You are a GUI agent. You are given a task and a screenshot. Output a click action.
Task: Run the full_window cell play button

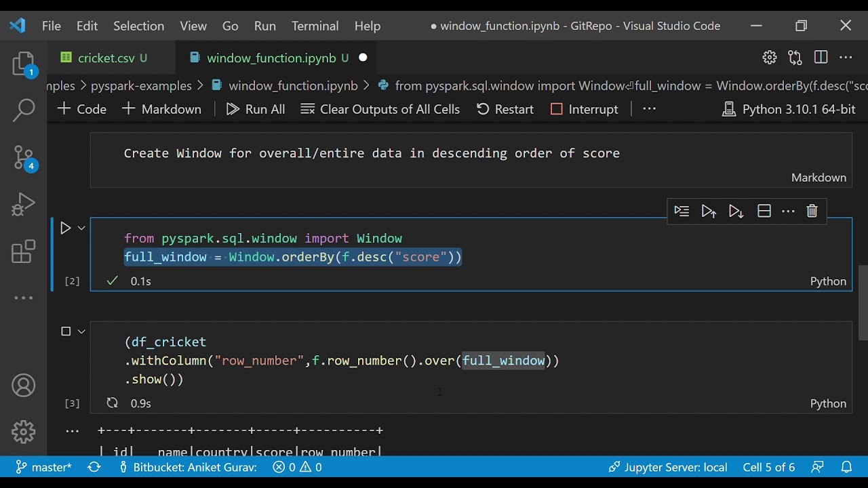tap(65, 228)
